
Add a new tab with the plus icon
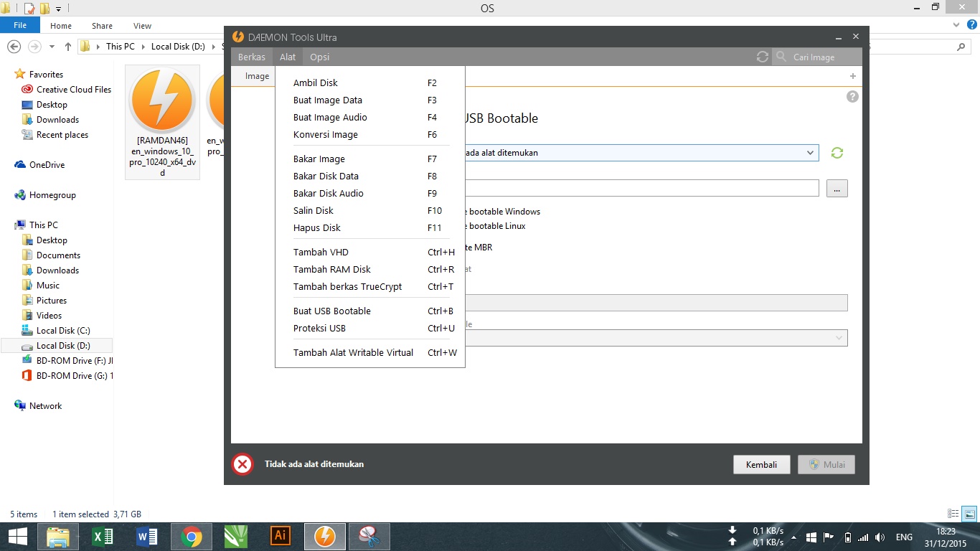(x=852, y=75)
